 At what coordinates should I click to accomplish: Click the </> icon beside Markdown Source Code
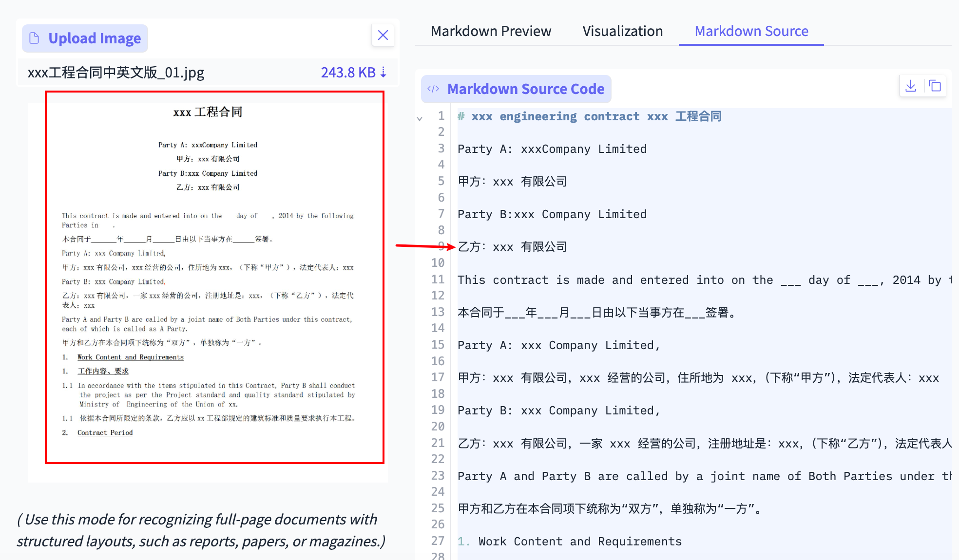coord(433,89)
